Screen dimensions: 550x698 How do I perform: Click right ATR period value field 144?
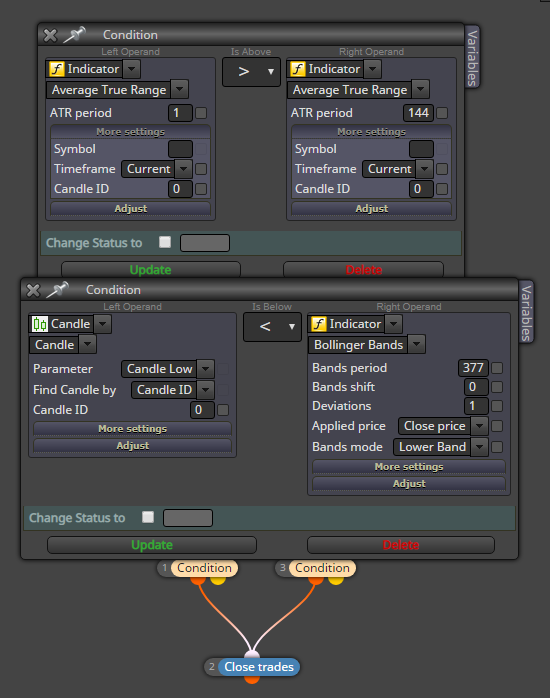point(418,113)
